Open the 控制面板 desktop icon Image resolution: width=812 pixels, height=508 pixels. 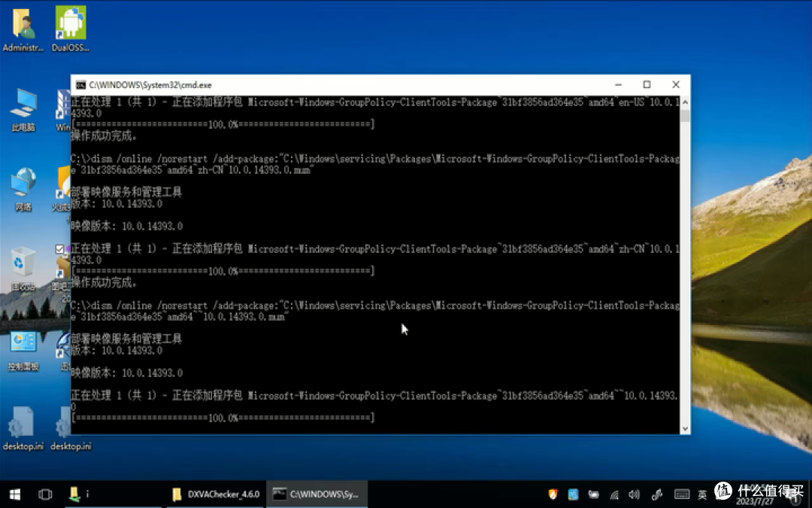pyautogui.click(x=23, y=349)
